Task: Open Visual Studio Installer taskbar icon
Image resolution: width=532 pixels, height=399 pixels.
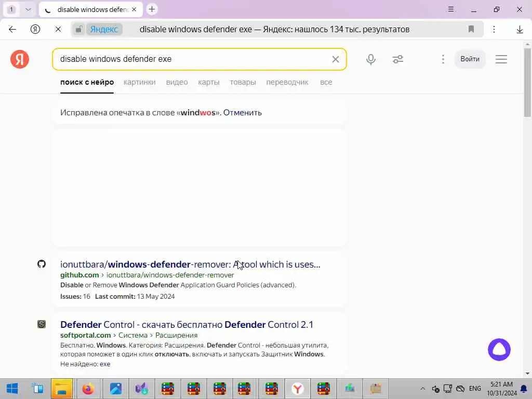Action: click(141, 389)
